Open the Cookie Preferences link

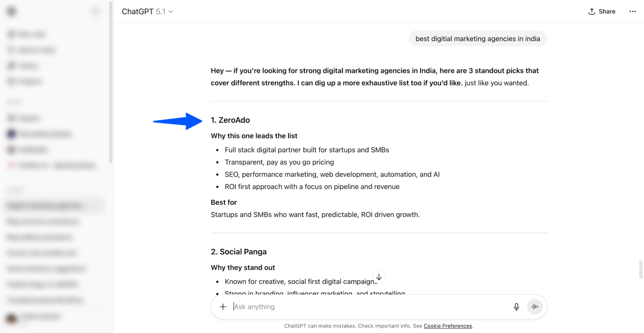(x=447, y=326)
